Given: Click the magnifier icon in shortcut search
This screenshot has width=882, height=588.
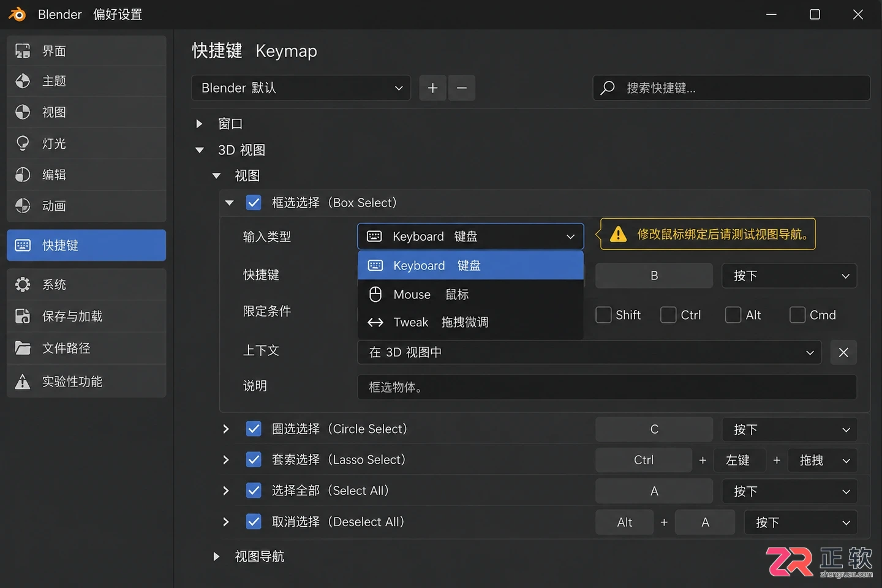Looking at the screenshot, I should pyautogui.click(x=608, y=88).
